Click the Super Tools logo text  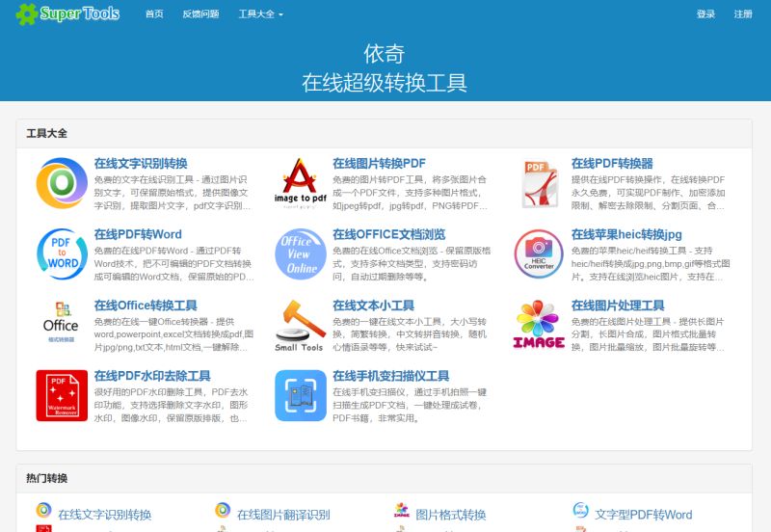point(80,13)
